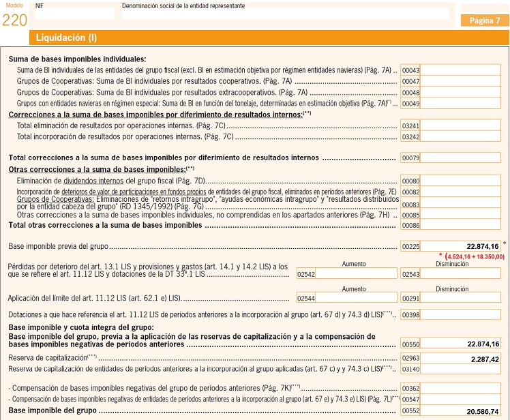The width and height of the screenshot is (510, 420).
Task: Click 'Base imponible y cuota íntegra del grupo:' heading
Action: point(81,327)
